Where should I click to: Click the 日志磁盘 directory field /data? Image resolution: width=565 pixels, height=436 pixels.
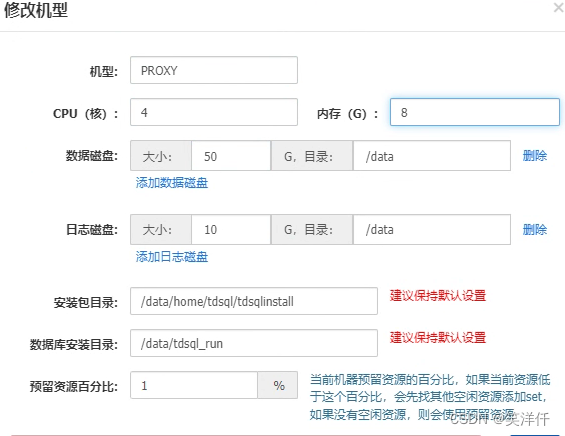432,230
